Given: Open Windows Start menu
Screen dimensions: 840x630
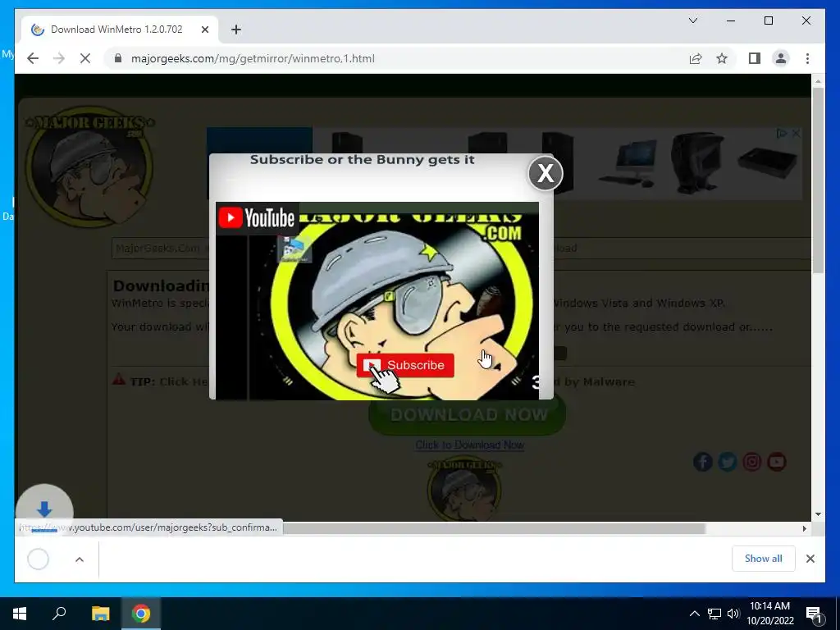Looking at the screenshot, I should click(x=20, y=614).
